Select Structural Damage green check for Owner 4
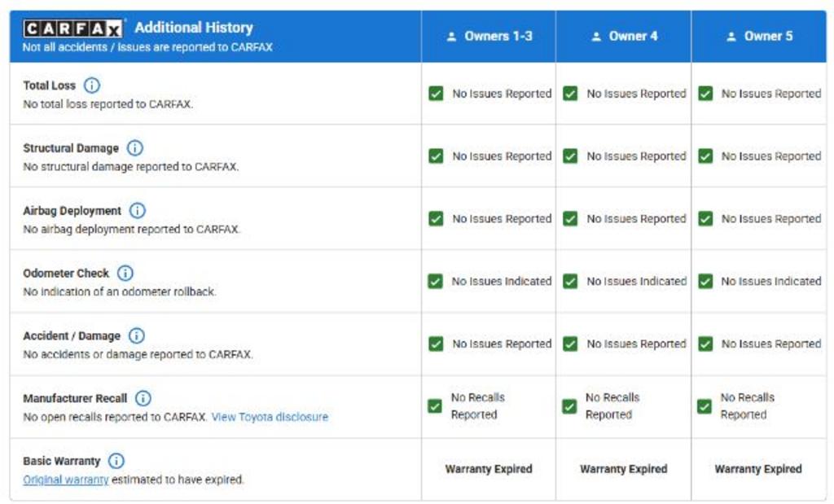The image size is (834, 504). [x=570, y=156]
